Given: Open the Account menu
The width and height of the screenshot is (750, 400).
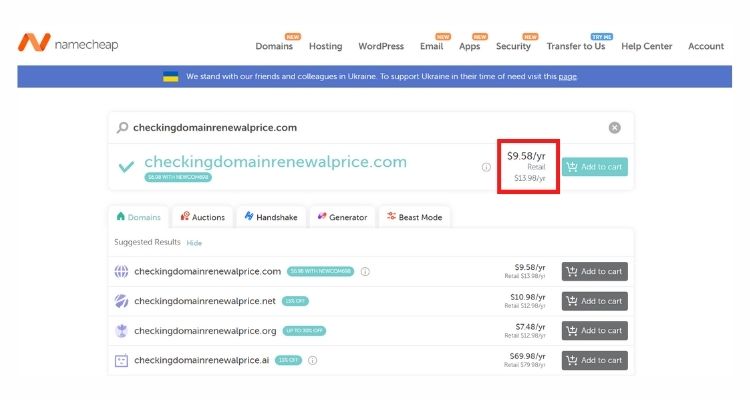Looking at the screenshot, I should click(x=706, y=46).
